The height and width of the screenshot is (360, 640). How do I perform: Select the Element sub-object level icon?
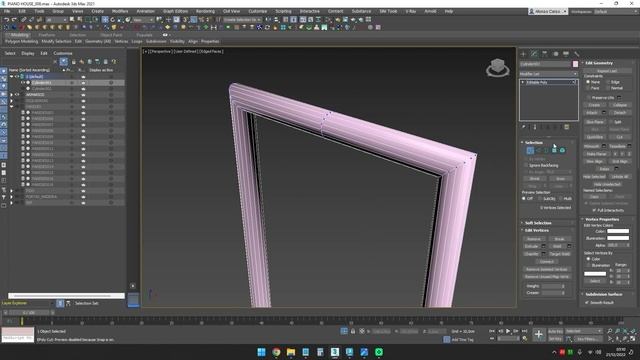tap(562, 151)
